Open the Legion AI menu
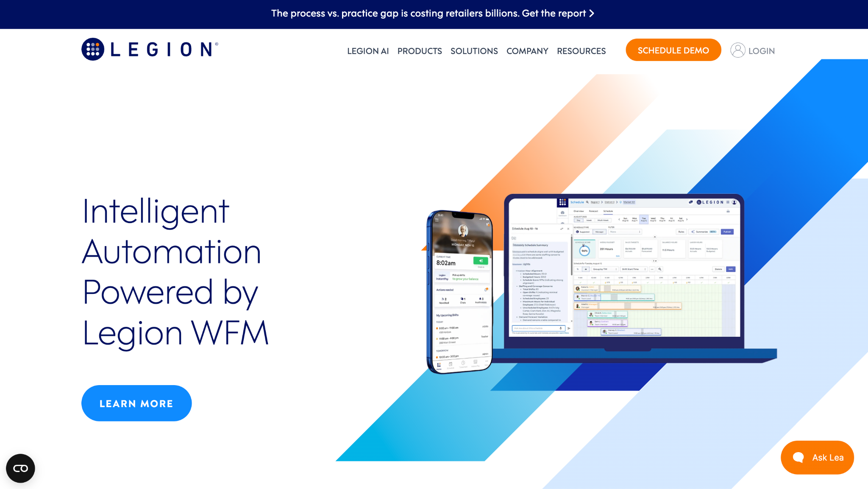This screenshot has height=489, width=868. [368, 51]
